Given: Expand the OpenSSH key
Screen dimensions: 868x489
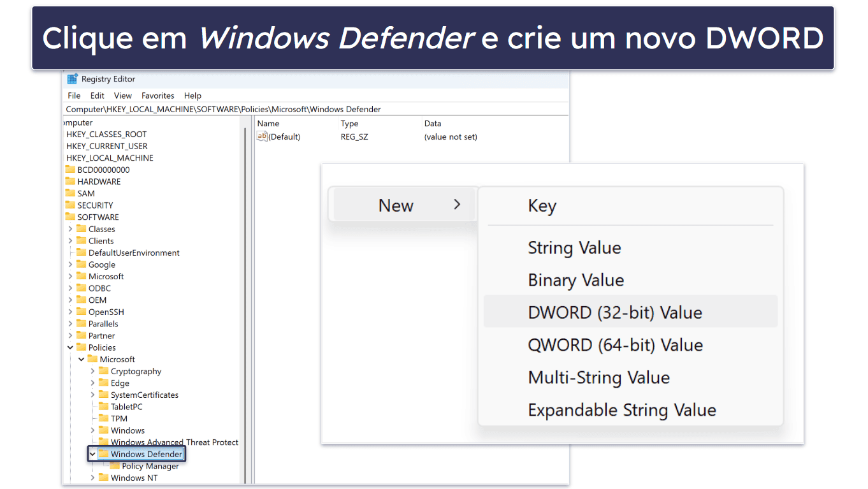Looking at the screenshot, I should click(70, 312).
